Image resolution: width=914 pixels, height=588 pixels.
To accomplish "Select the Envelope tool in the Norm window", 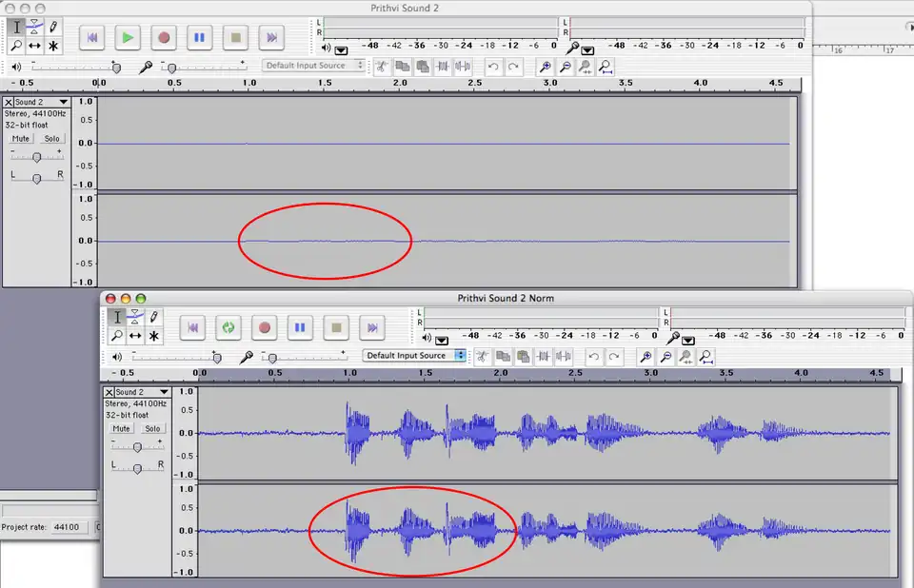I will click(135, 317).
